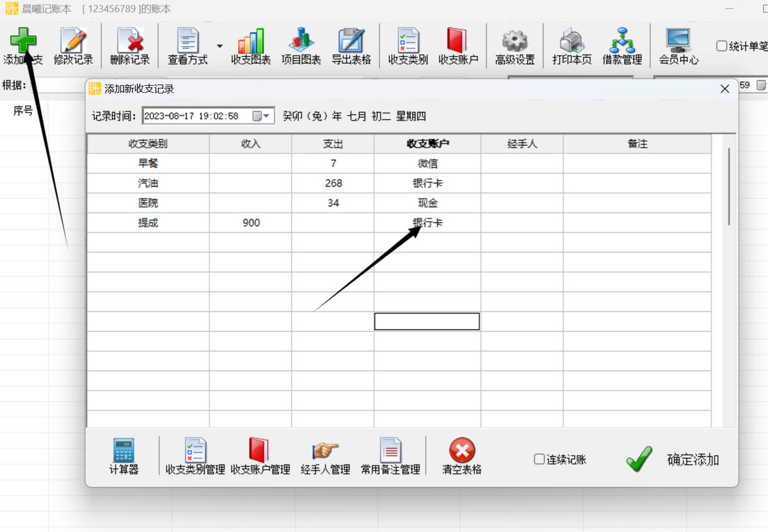Click the 导出表格 export table icon
Viewport: 768px width, 532px height.
(351, 45)
